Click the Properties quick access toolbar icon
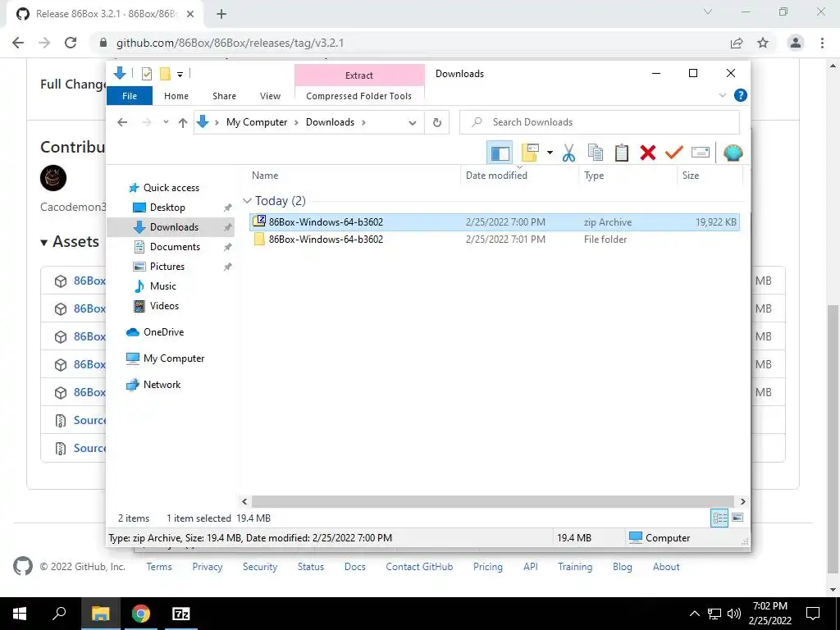 146,74
